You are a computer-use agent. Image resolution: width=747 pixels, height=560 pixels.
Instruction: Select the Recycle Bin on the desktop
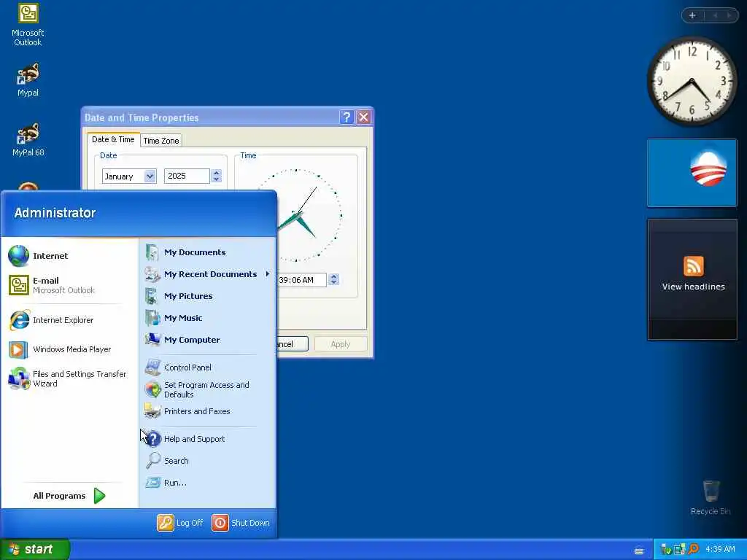point(711,497)
